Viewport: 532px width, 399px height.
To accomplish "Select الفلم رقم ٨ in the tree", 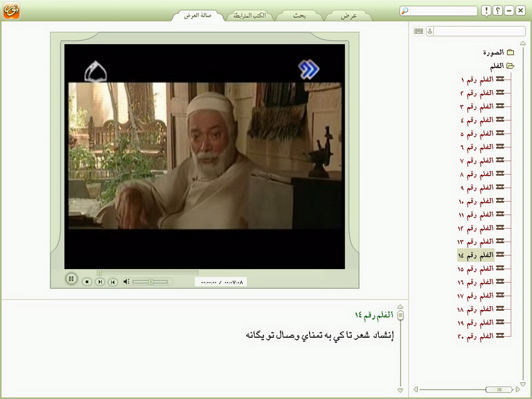I will [477, 174].
